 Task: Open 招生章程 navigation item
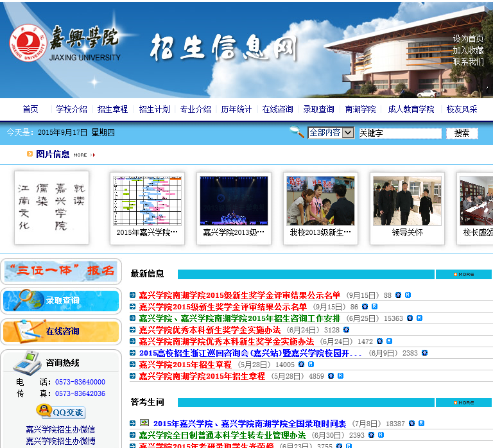point(112,109)
